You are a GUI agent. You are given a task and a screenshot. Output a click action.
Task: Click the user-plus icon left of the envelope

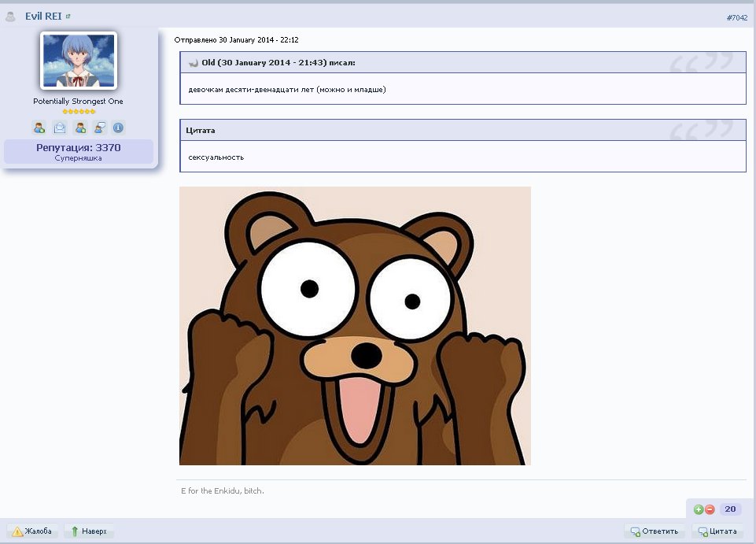pos(39,128)
